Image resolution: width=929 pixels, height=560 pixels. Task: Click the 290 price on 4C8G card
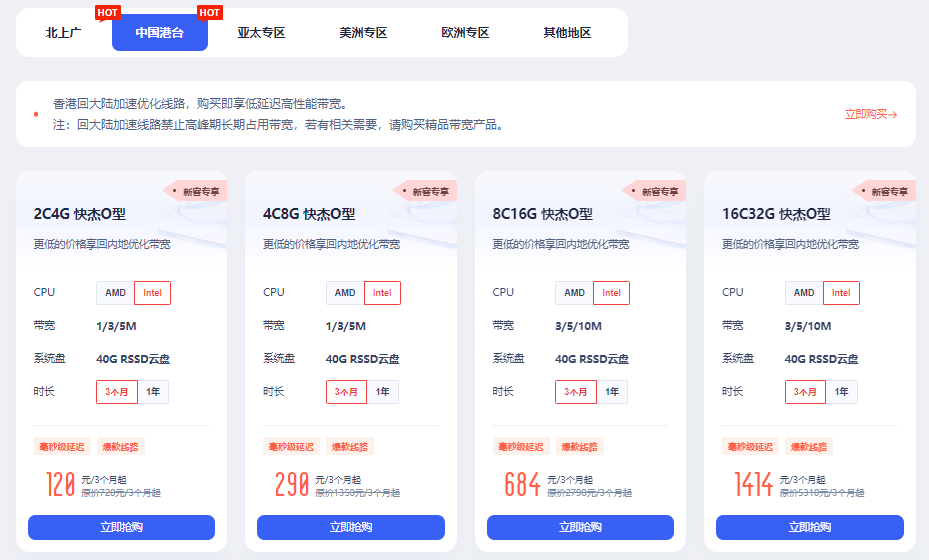(x=291, y=484)
